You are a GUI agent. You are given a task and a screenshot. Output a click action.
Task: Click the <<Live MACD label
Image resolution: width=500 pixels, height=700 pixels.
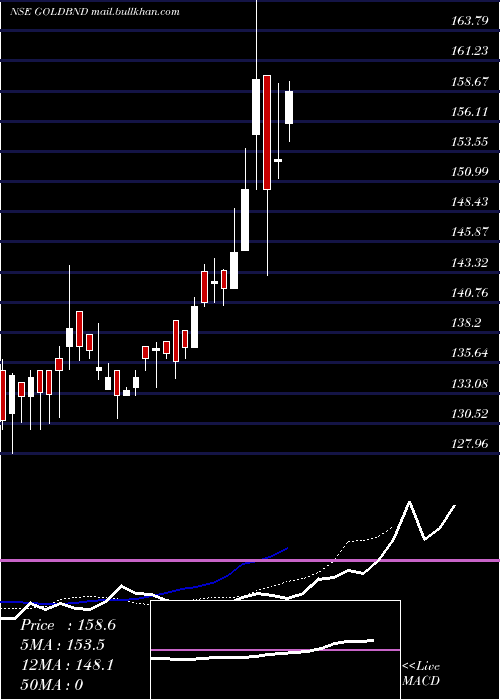pyautogui.click(x=421, y=674)
